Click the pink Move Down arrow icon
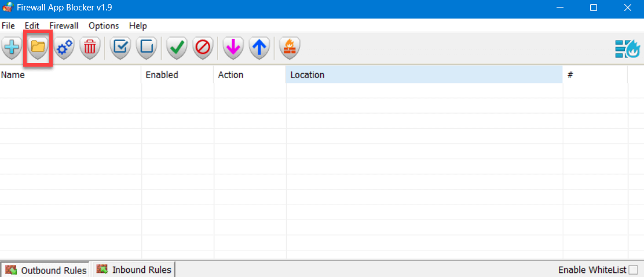This screenshot has width=644, height=277. point(233,48)
